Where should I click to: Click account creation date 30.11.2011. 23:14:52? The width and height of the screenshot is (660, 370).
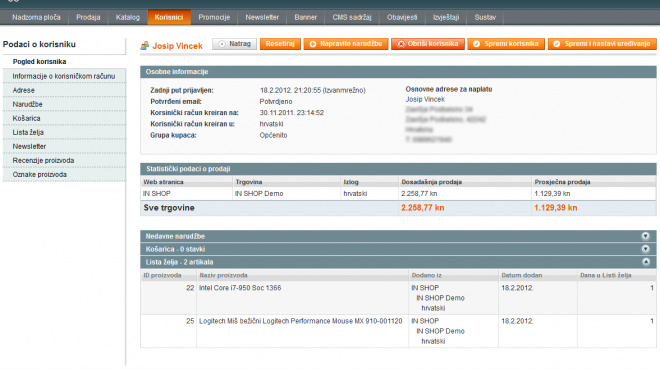292,113
